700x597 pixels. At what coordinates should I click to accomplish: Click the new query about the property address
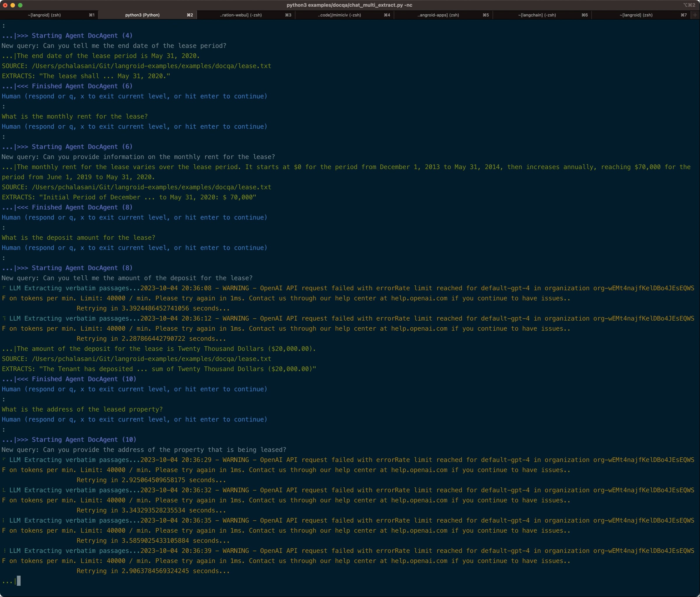click(x=144, y=450)
